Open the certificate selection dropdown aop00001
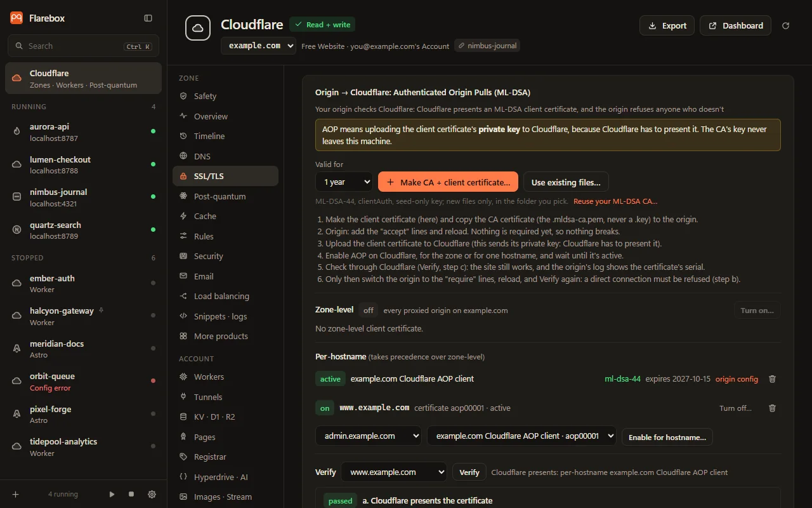Viewport: 812px width, 508px height. coord(521,436)
